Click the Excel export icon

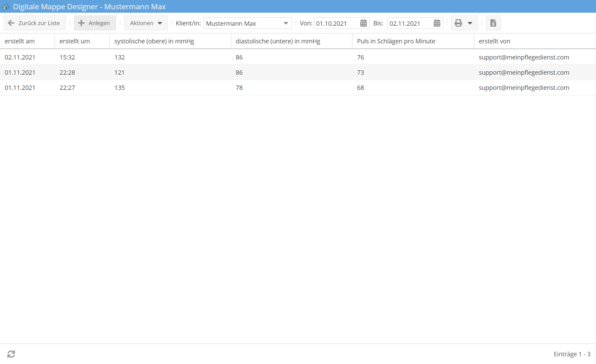pyautogui.click(x=493, y=23)
